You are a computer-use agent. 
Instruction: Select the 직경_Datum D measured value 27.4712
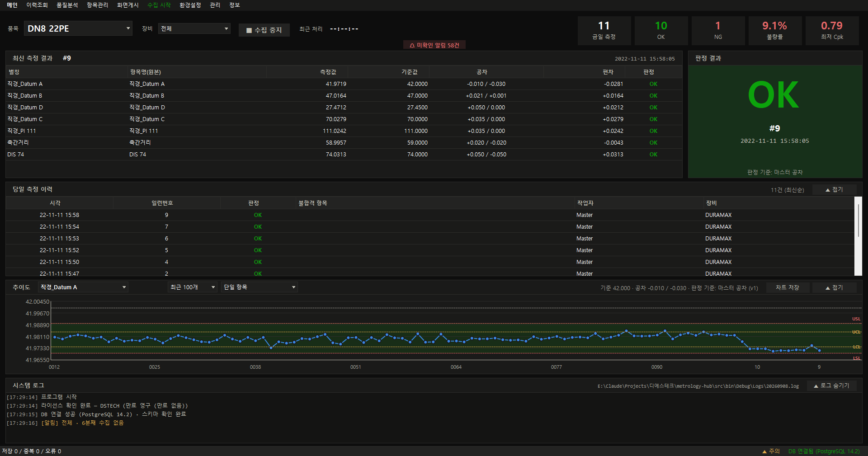pos(336,108)
